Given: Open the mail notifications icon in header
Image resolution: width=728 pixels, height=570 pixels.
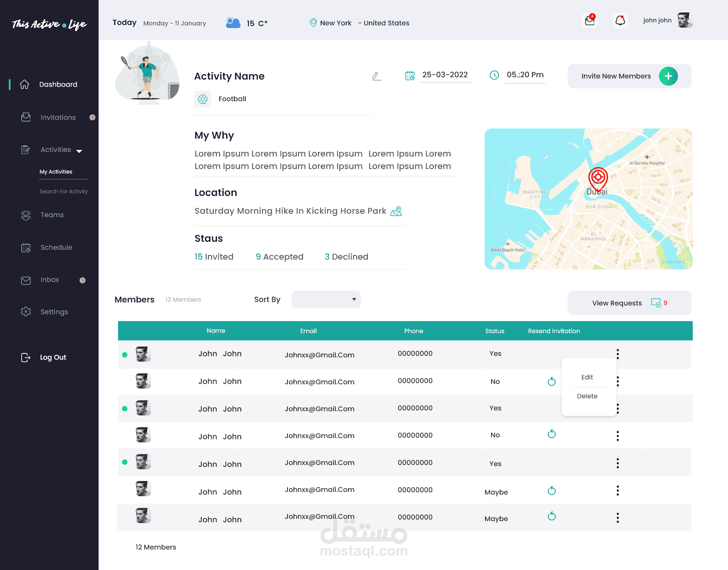Looking at the screenshot, I should 590,20.
